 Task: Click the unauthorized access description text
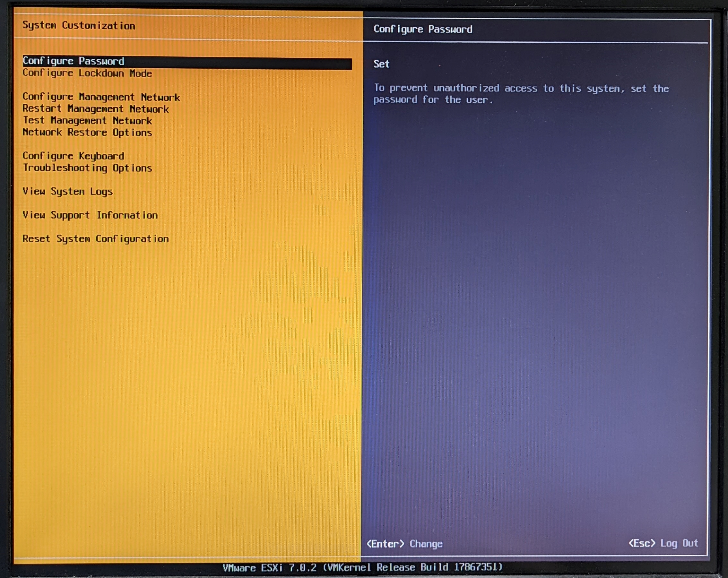[x=521, y=94]
